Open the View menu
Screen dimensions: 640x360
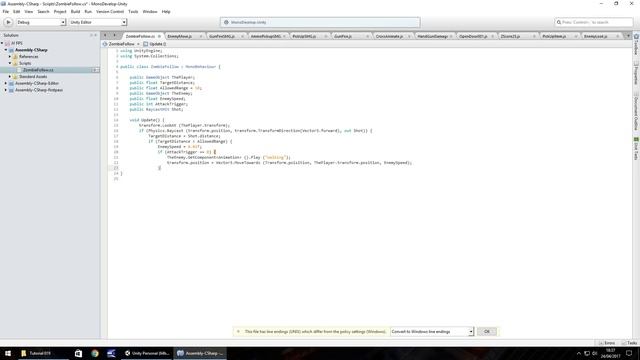[x=29, y=12]
